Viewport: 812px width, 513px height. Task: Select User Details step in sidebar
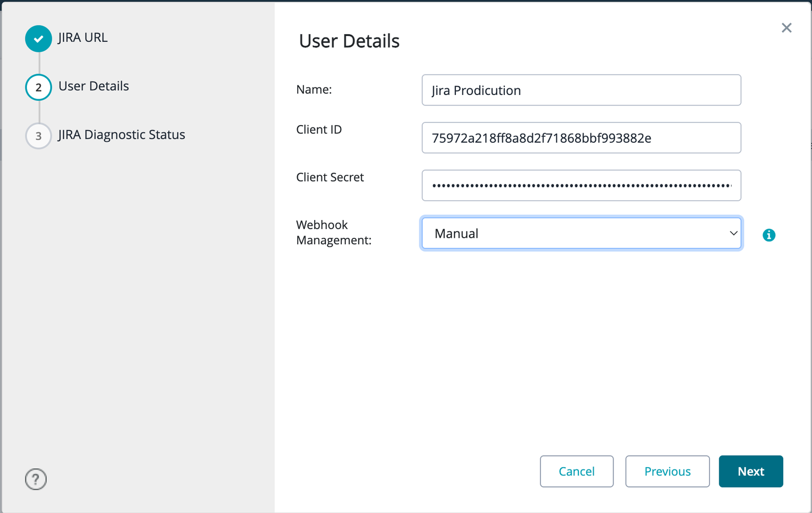[94, 86]
